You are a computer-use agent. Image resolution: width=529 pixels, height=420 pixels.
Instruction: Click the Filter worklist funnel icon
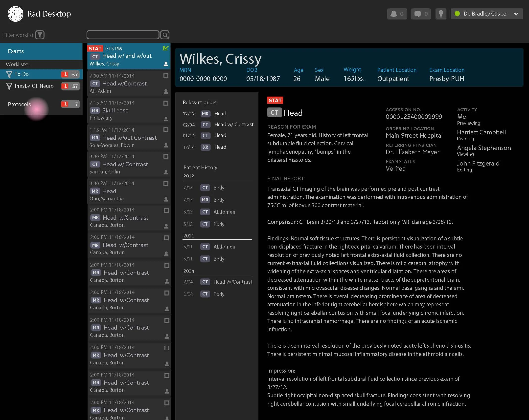pyautogui.click(x=40, y=35)
